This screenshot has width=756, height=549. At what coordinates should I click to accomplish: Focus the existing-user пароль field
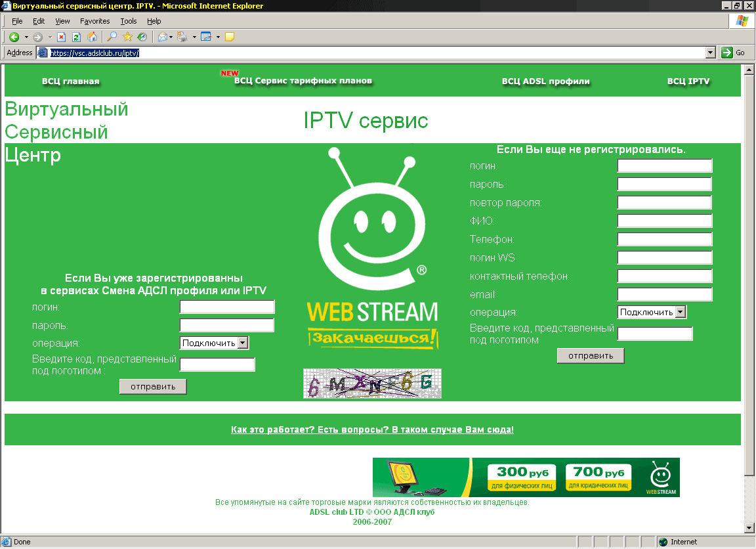coord(227,325)
